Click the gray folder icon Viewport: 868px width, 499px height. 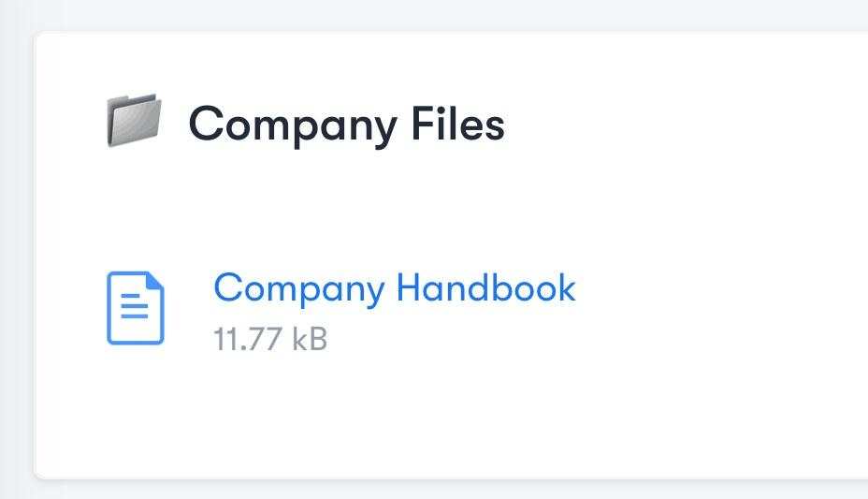[134, 120]
